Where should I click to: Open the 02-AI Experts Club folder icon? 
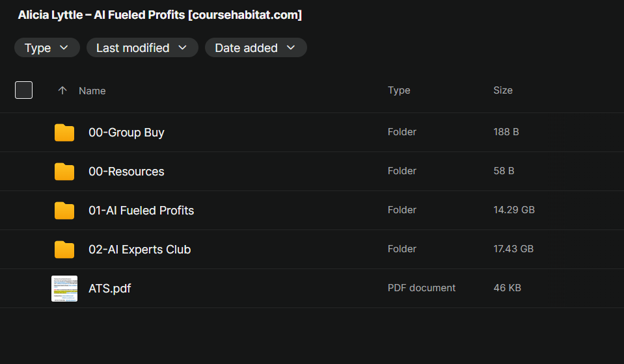point(64,249)
